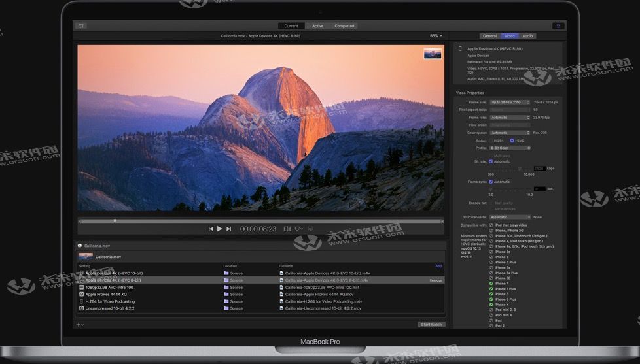The width and height of the screenshot is (640, 364).
Task: Jump to the previous frame marker
Action: [211, 229]
